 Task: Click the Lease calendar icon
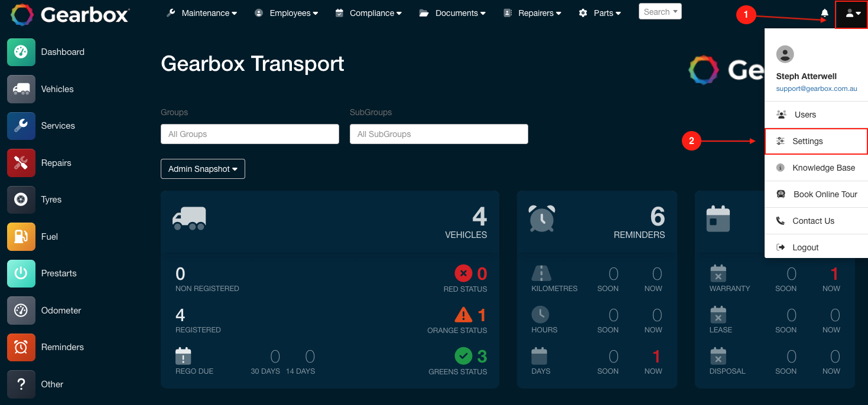click(718, 315)
